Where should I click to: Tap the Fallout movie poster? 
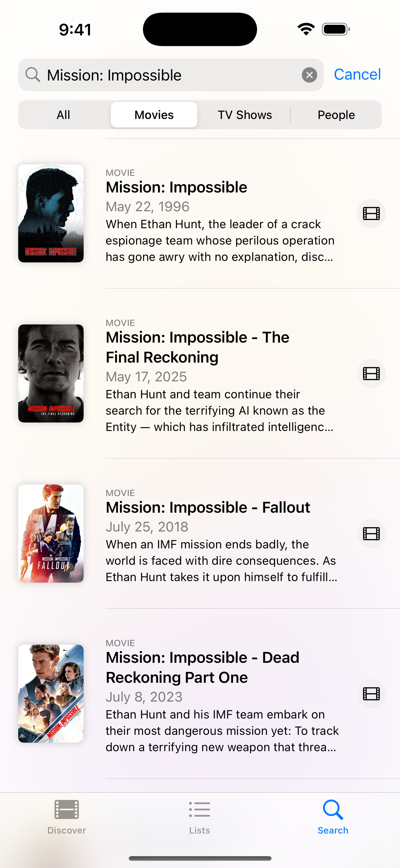click(x=51, y=533)
